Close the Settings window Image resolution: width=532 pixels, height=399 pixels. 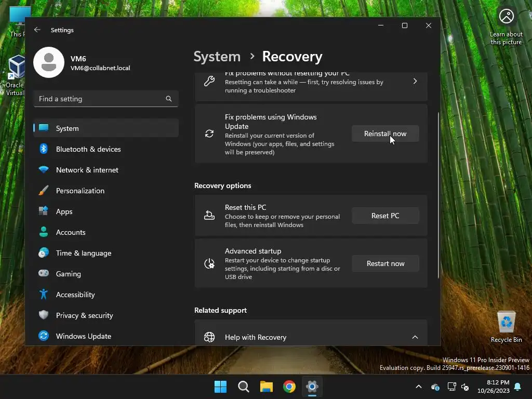[x=429, y=25]
